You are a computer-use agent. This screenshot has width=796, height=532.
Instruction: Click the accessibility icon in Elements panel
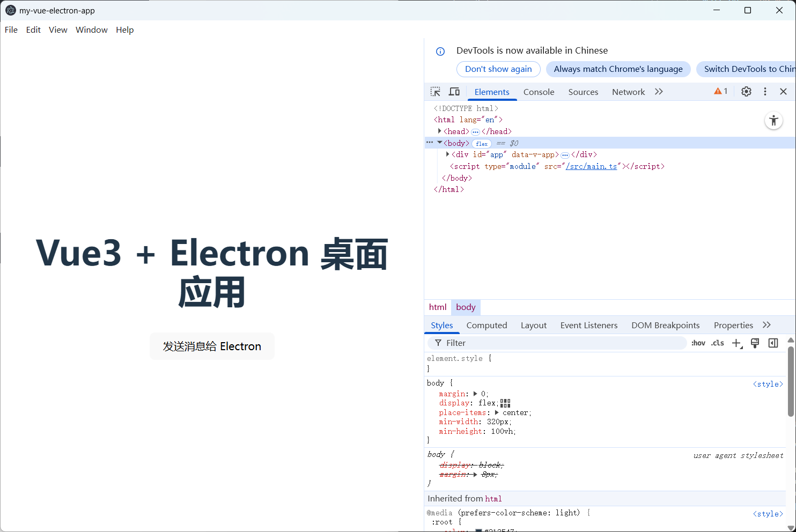(773, 120)
